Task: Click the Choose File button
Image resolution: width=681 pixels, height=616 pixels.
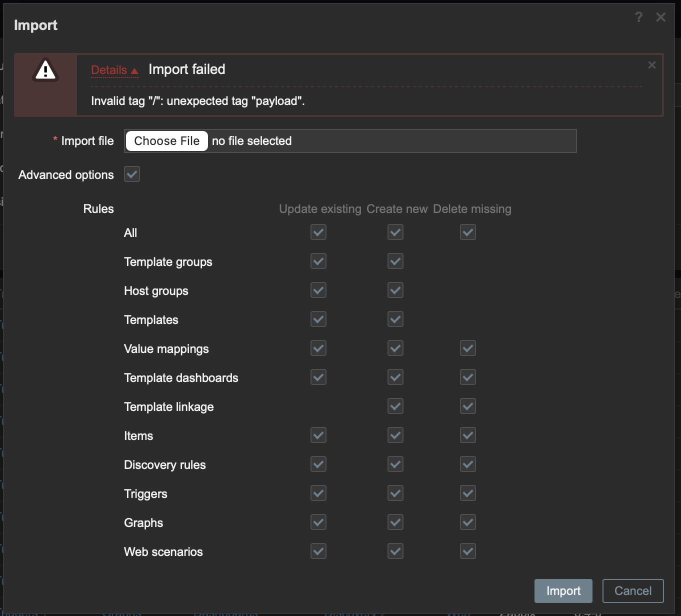Action: tap(166, 141)
